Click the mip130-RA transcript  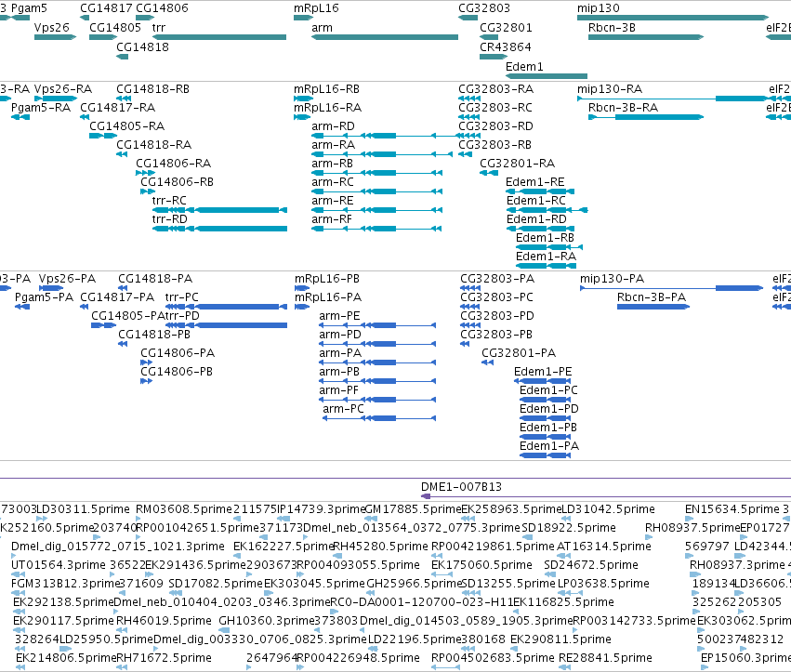click(x=673, y=99)
